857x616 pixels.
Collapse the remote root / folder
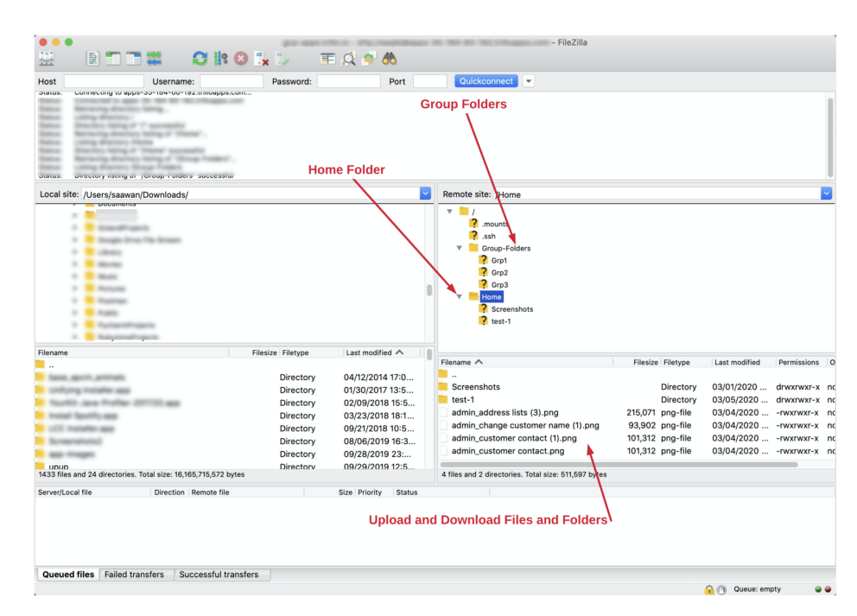pos(449,211)
